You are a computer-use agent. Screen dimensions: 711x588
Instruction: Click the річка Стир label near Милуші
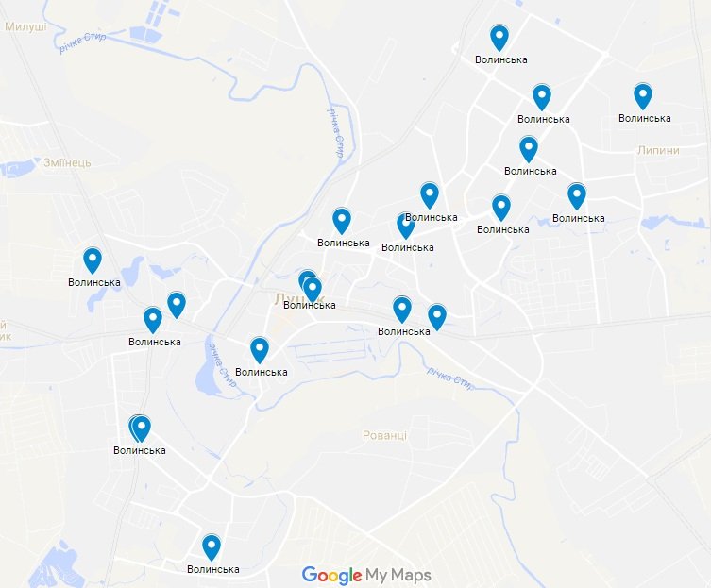tap(82, 42)
